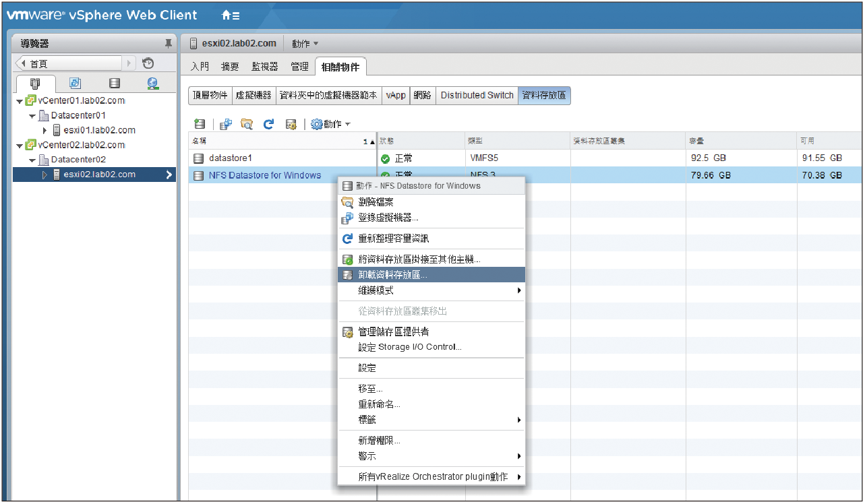The width and height of the screenshot is (865, 504).
Task: Select the 相關物件 tab
Action: click(340, 67)
